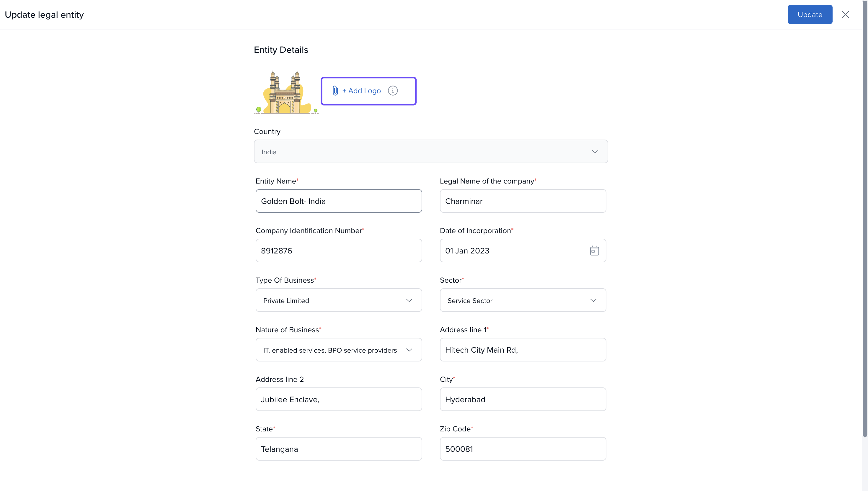The image size is (868, 491).
Task: Click the Address line 2 field
Action: (x=338, y=399)
